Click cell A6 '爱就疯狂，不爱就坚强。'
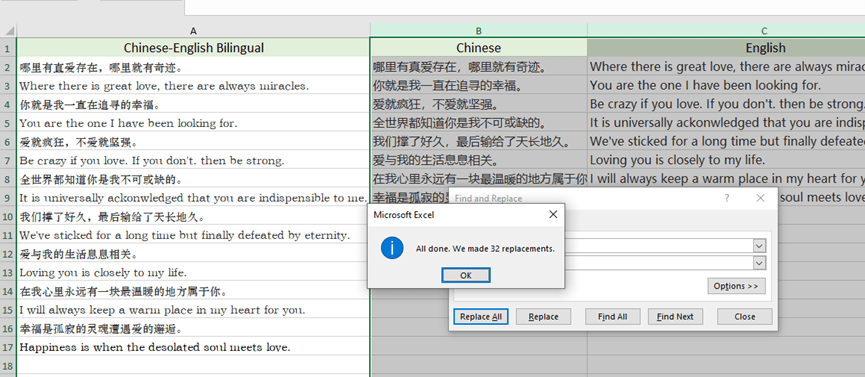The width and height of the screenshot is (865, 377). coord(193,142)
